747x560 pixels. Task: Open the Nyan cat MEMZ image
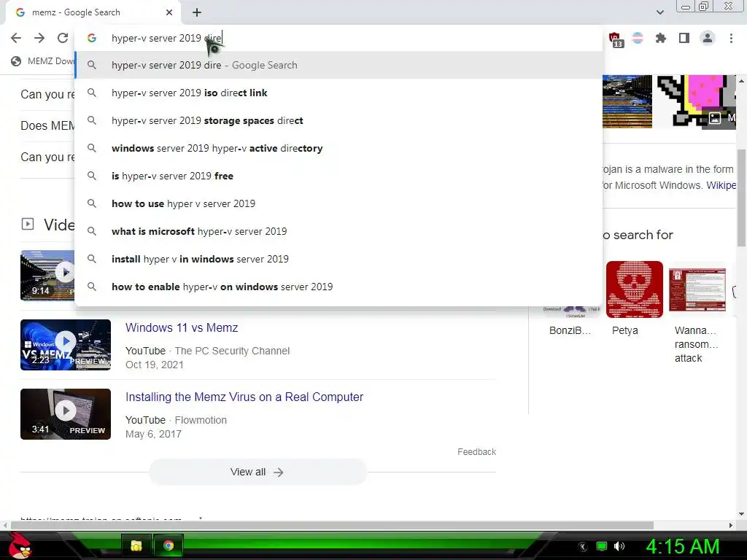click(x=697, y=101)
